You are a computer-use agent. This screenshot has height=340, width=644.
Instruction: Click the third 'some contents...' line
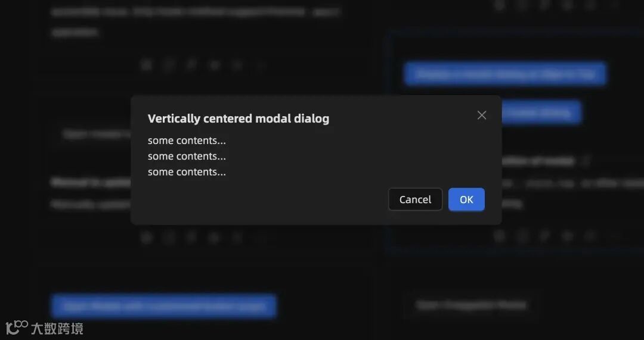tap(187, 172)
